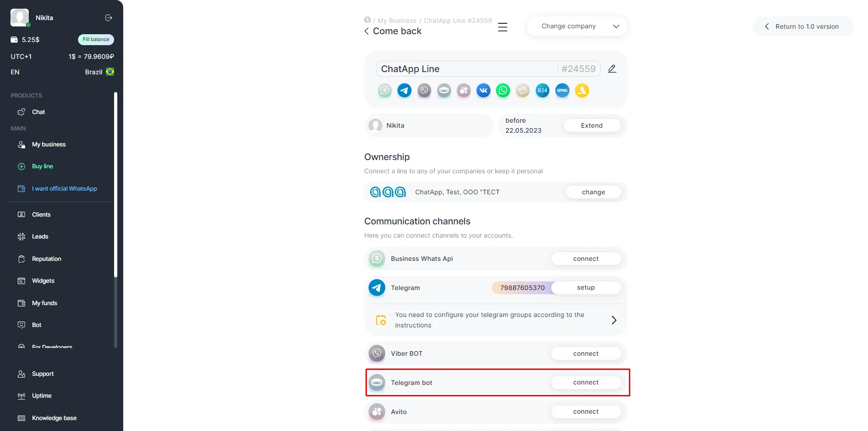868x431 pixels.
Task: Open the Leads sidebar item
Action: [x=40, y=236]
